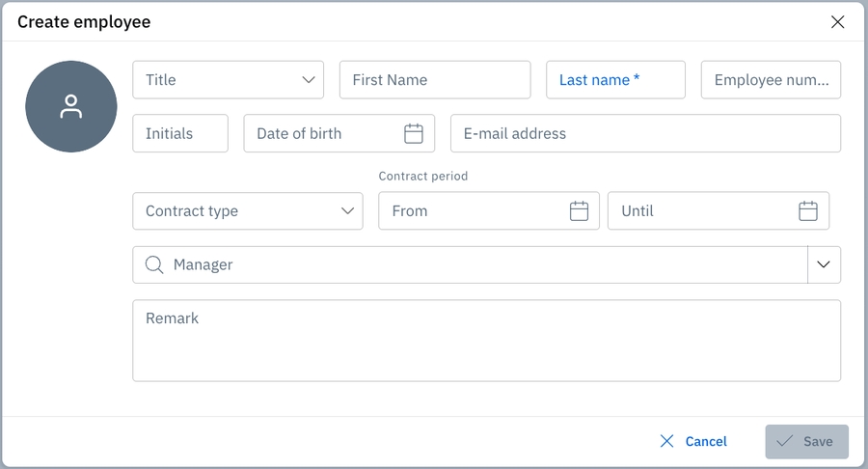Open the Date of birth calendar picker
Screen dimensions: 868x469
point(414,134)
